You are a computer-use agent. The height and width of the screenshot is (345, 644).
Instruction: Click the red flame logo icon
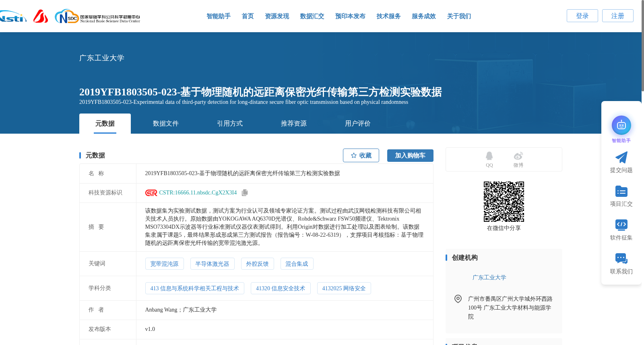tap(41, 16)
